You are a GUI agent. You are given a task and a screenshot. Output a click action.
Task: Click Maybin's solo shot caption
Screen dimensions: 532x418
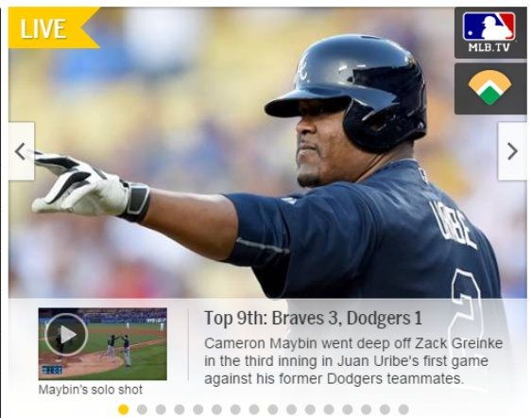[91, 390]
